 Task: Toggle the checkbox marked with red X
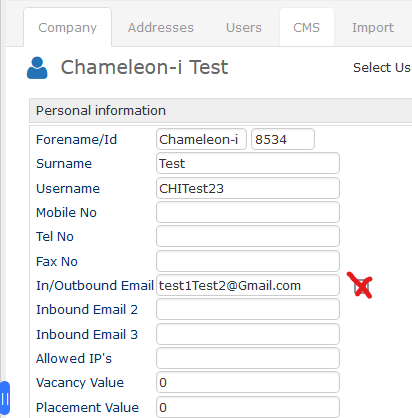pyautogui.click(x=361, y=286)
